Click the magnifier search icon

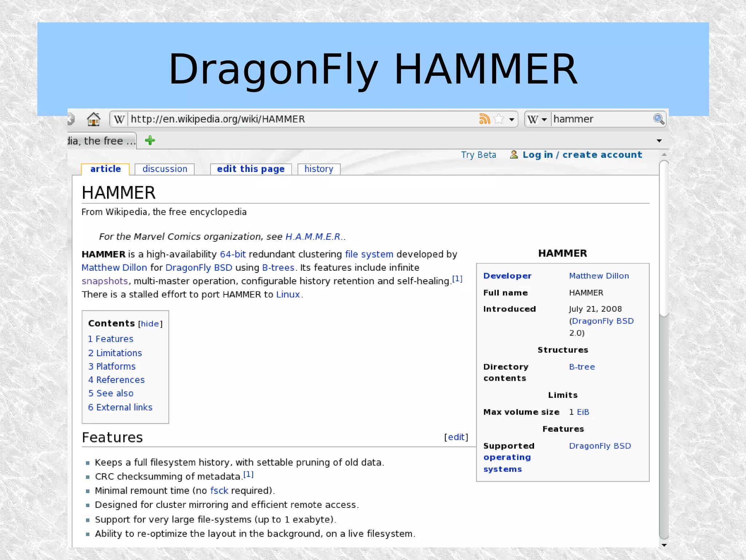(659, 119)
